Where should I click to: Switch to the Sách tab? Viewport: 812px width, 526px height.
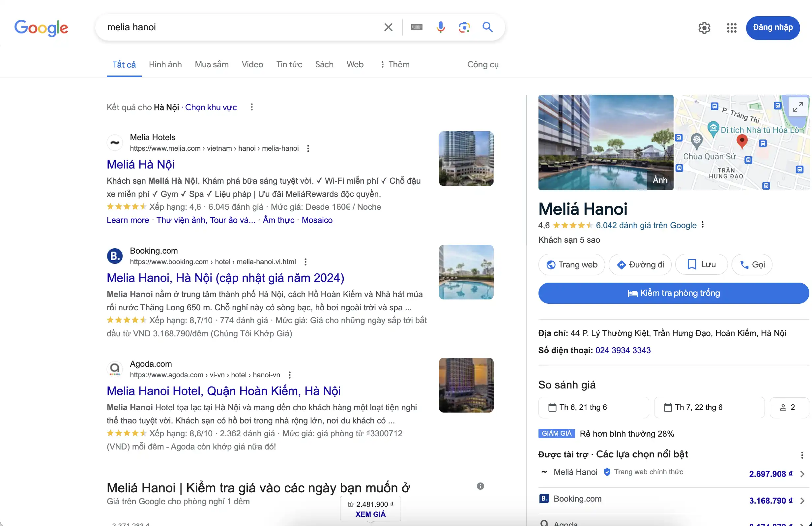coord(324,65)
